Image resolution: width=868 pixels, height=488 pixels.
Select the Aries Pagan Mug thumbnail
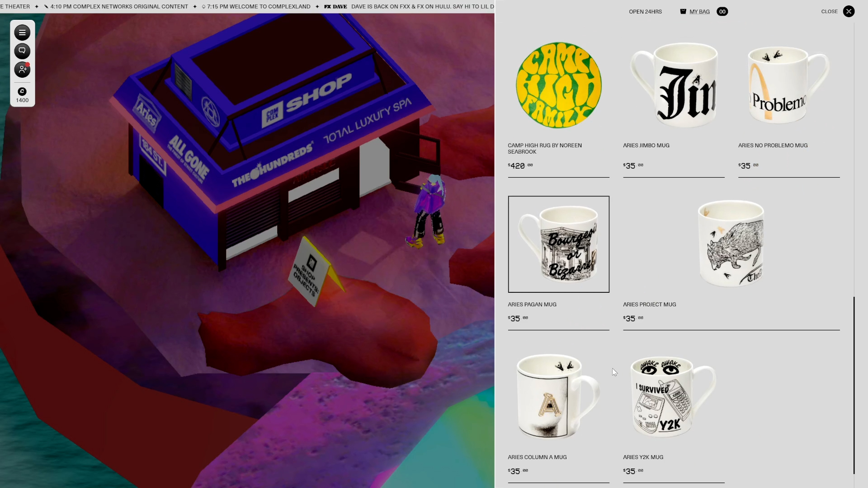(x=558, y=244)
